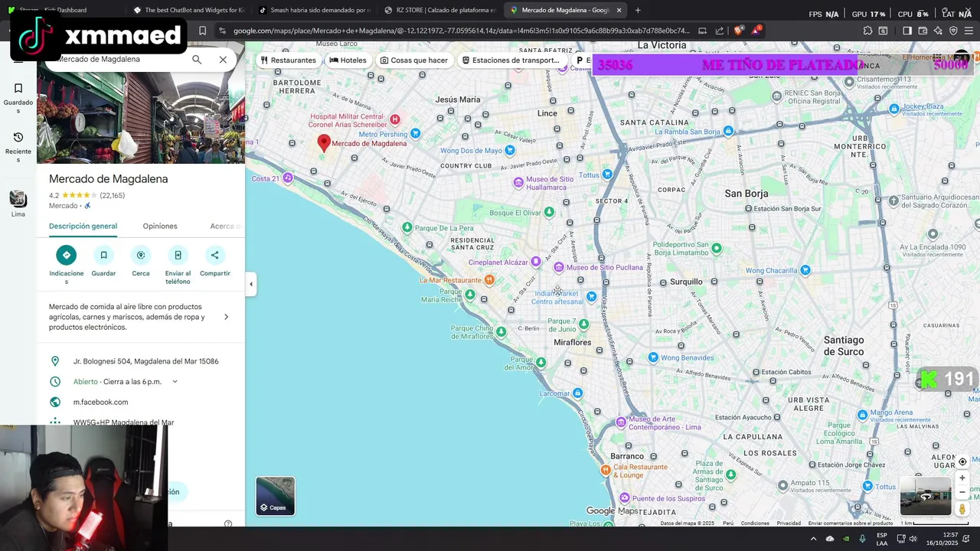Select Museo de Sitio Pucllana marker

coord(559,267)
